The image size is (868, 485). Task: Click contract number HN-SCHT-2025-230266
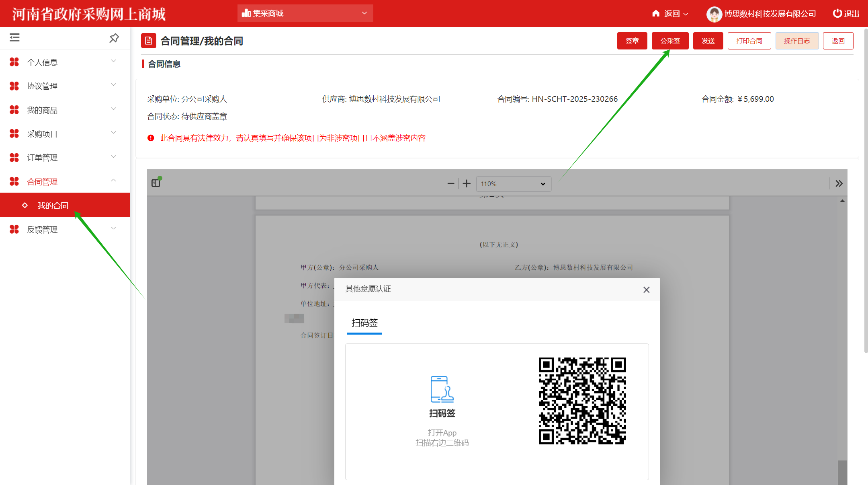[x=575, y=99]
